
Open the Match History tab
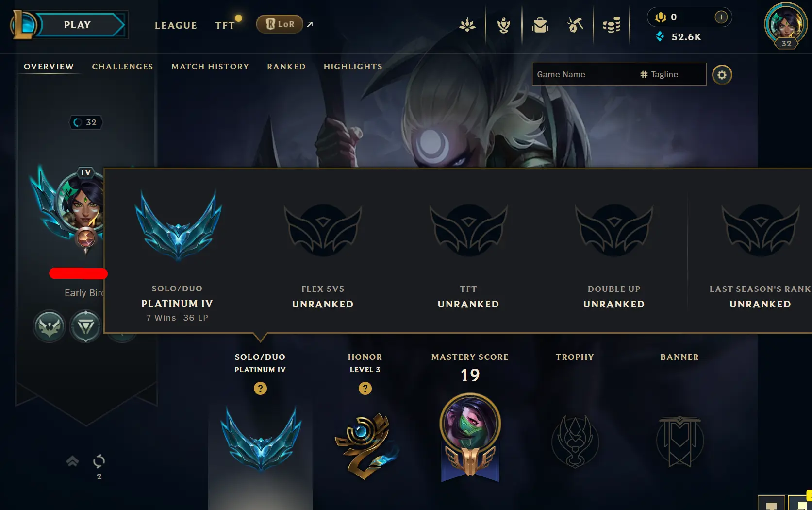(x=210, y=67)
